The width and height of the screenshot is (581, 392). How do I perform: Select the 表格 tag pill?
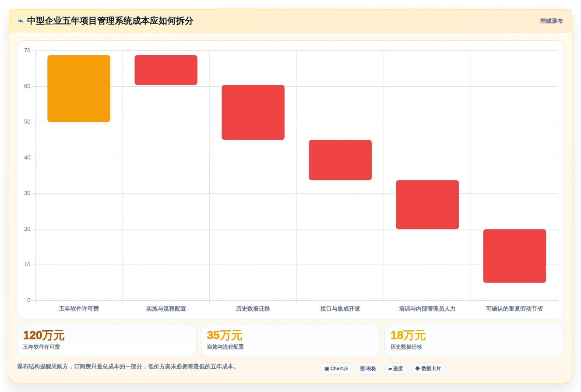pos(368,369)
